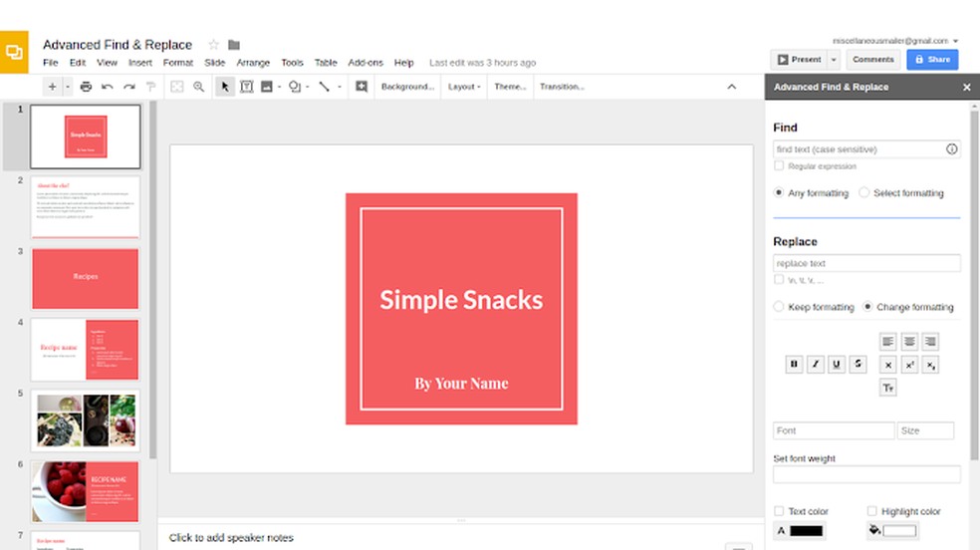Toggle underline in replace formatting
Viewport: 980px width, 550px height.
click(837, 364)
